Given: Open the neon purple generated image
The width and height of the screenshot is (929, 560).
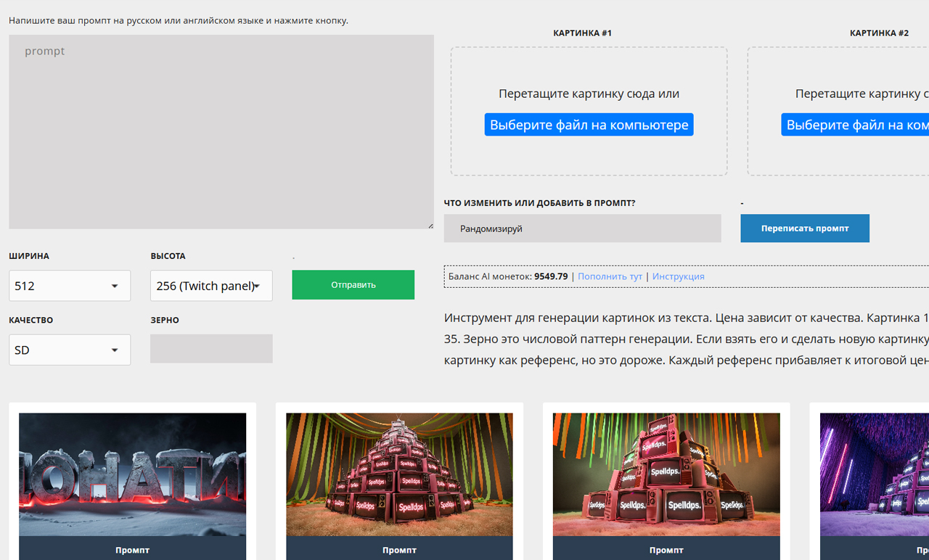Looking at the screenshot, I should click(873, 475).
